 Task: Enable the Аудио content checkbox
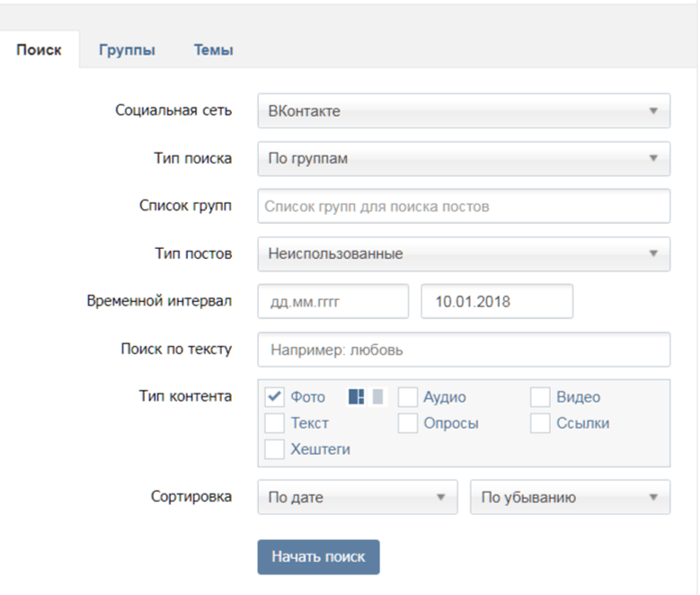(408, 396)
